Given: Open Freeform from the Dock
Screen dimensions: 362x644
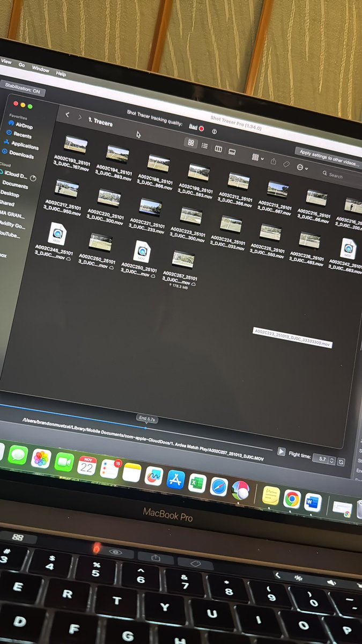Looking at the screenshot, I should (x=154, y=476).
